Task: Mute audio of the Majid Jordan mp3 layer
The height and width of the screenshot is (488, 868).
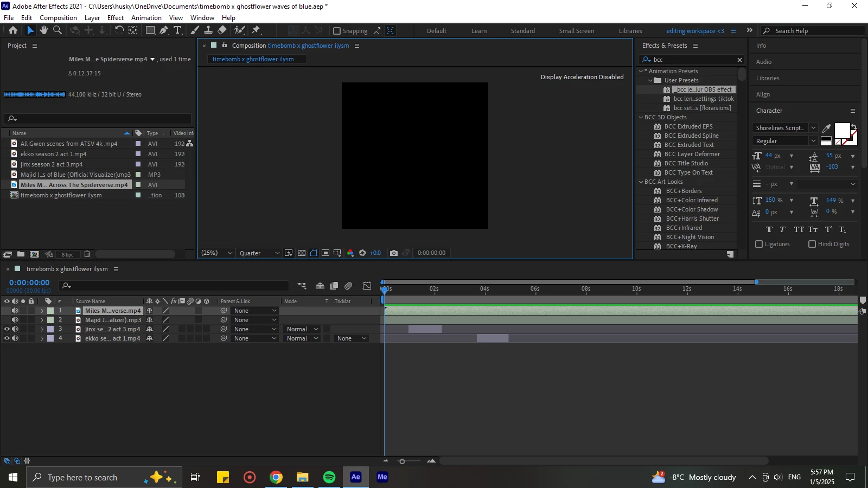Action: click(x=15, y=320)
